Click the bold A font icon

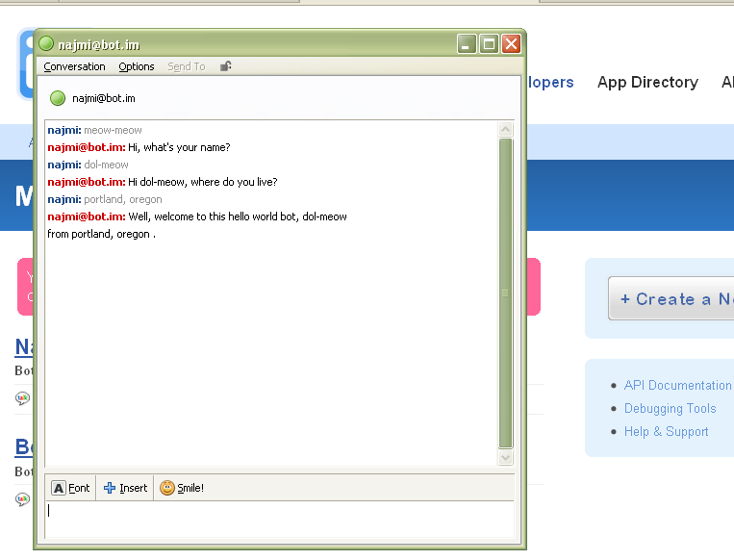(59, 488)
